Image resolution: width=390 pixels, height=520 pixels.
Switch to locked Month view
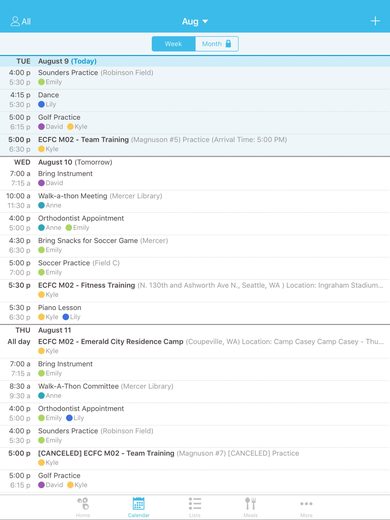(217, 44)
